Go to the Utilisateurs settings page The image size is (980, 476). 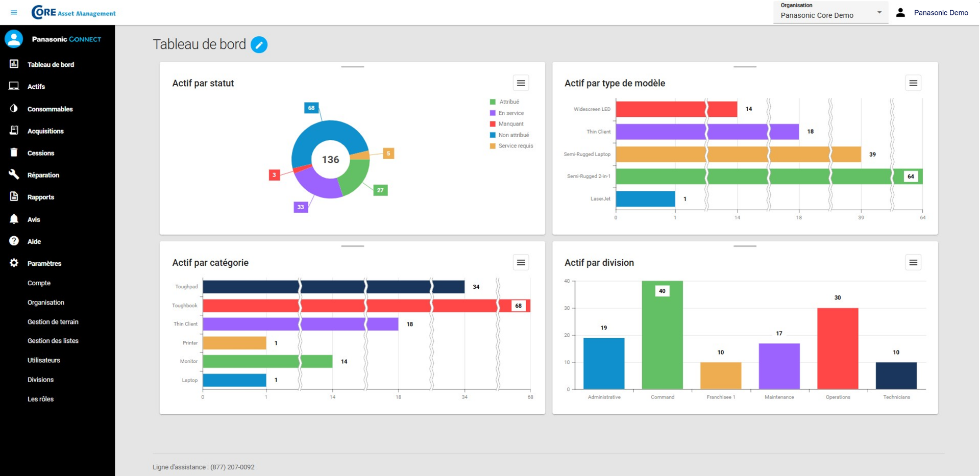pos(44,360)
